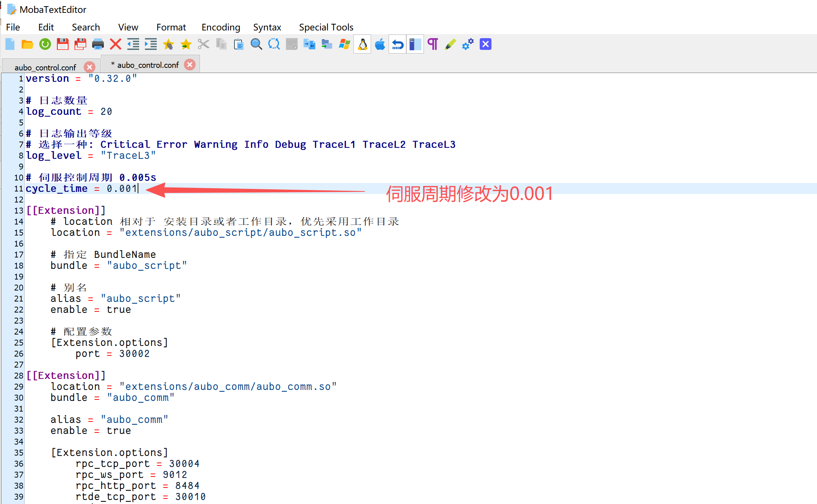The width and height of the screenshot is (817, 504).
Task: Click the Increase indent toolbar button
Action: click(x=150, y=44)
